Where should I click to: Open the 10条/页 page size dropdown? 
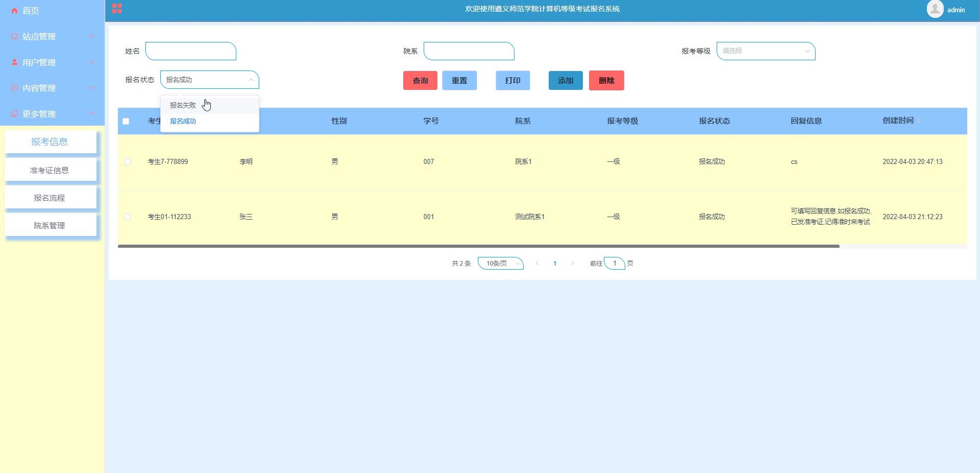(501, 263)
